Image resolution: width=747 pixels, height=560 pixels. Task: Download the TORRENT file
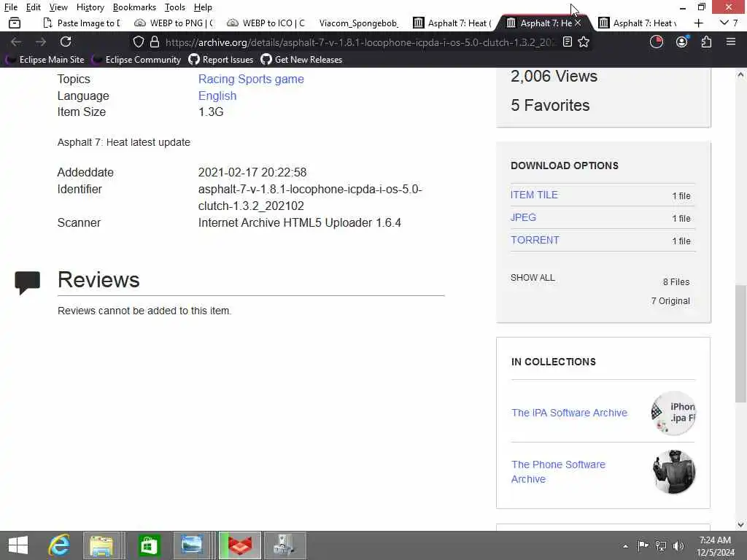535,240
